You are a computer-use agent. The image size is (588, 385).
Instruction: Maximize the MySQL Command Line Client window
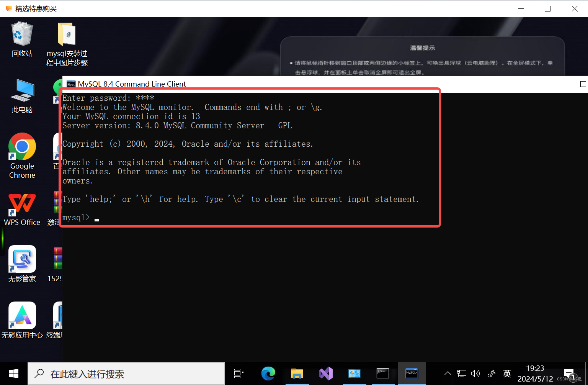(583, 84)
